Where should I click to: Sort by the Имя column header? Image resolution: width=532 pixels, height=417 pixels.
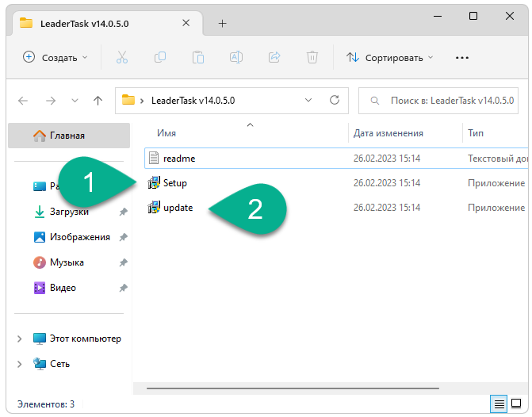click(x=166, y=133)
